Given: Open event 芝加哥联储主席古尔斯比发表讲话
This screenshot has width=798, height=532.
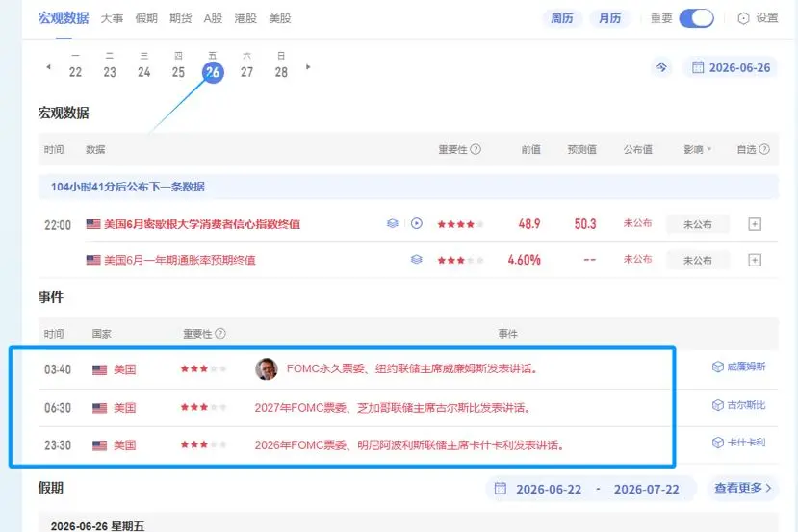Looking at the screenshot, I should (x=392, y=408).
